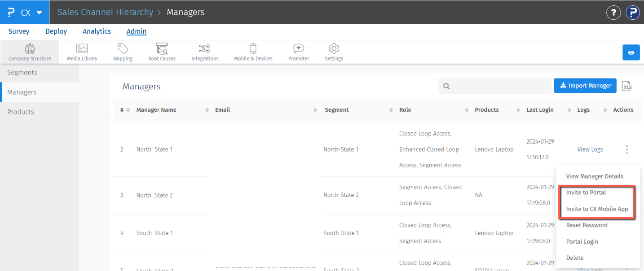The height and width of the screenshot is (271, 644).
Task: Open actions menu for North State 1
Action: tap(627, 149)
